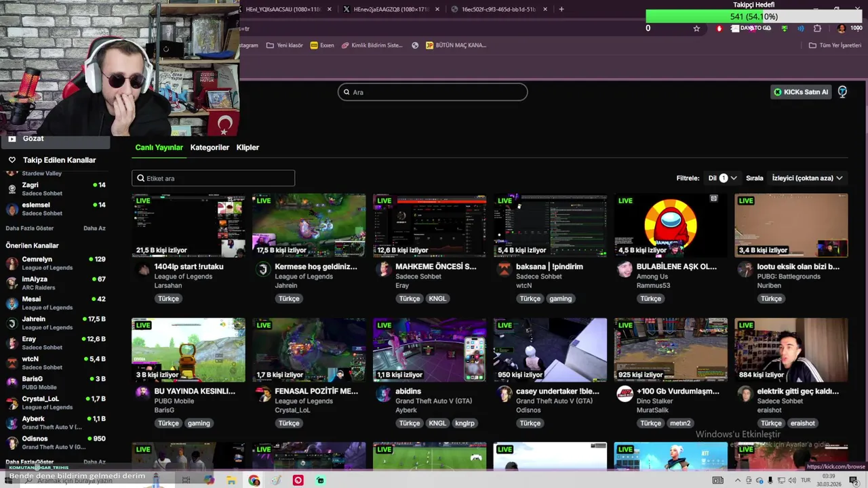Click eraishot's avatar beside elektrik gitti title
The height and width of the screenshot is (488, 868).
(x=745, y=394)
